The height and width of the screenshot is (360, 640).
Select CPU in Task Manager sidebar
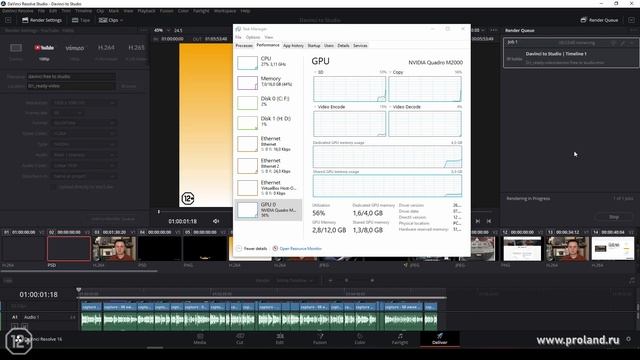point(268,62)
